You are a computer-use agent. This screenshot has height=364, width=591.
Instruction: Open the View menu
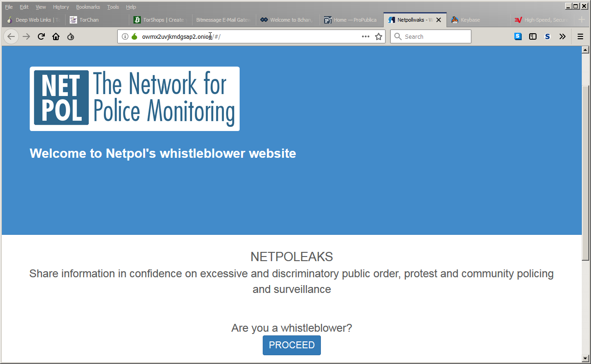(x=41, y=7)
